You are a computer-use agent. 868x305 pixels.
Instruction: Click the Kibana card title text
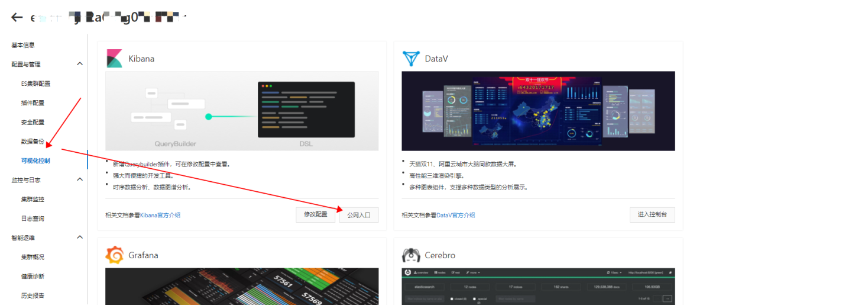click(x=141, y=59)
